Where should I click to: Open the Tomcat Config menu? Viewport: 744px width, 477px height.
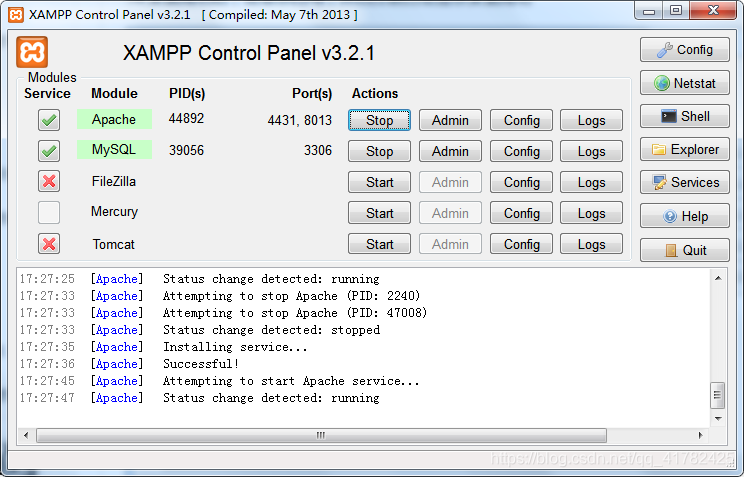click(521, 244)
